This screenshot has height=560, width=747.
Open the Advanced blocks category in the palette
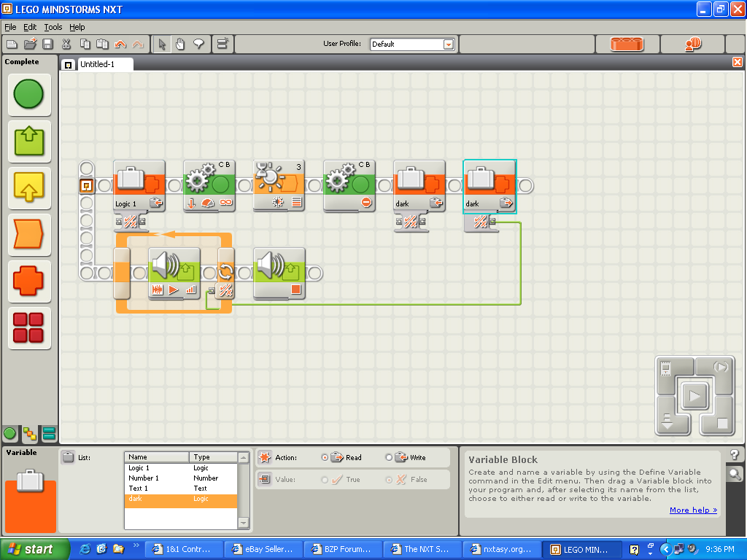(29, 327)
